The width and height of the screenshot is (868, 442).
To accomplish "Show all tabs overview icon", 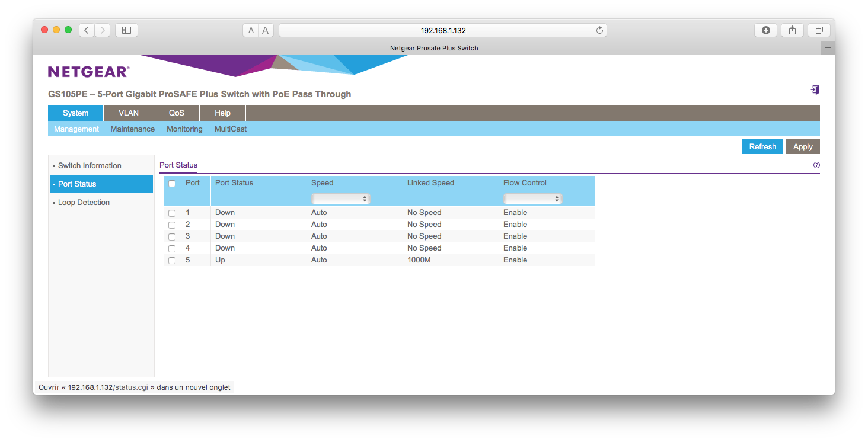I will coord(819,30).
